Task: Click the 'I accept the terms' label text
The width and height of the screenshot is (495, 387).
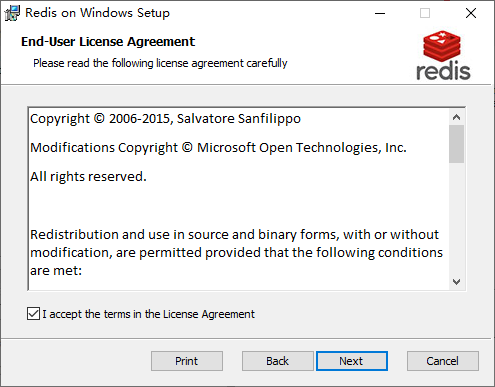Action: click(148, 314)
